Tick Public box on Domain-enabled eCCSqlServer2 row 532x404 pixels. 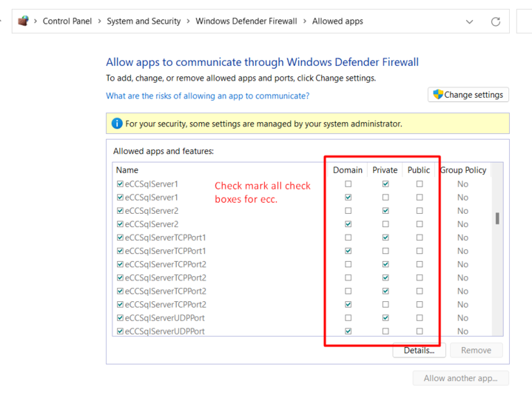tap(420, 224)
